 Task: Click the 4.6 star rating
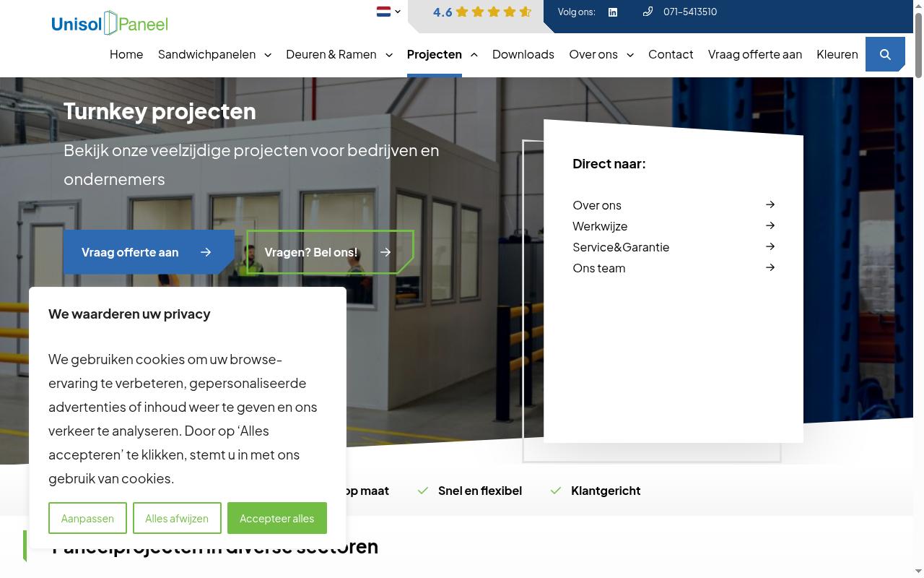(x=481, y=12)
